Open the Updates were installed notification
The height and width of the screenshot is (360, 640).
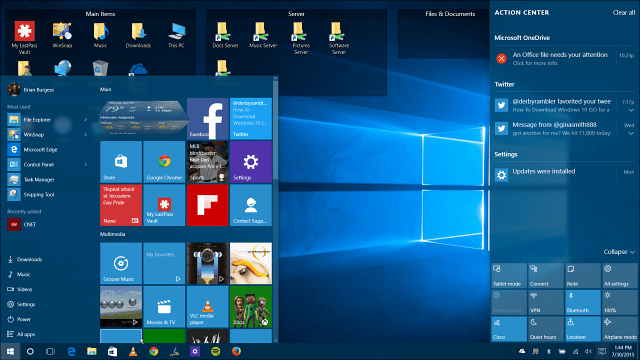pyautogui.click(x=564, y=174)
